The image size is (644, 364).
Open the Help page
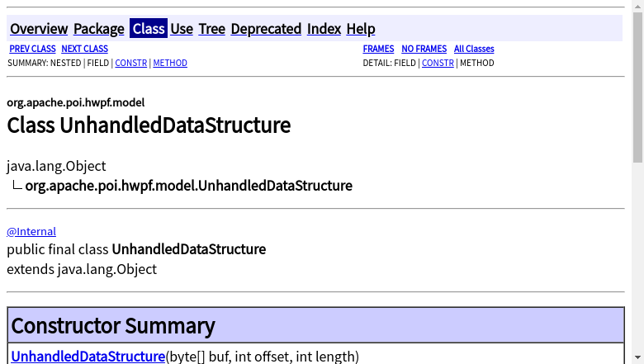[361, 29]
